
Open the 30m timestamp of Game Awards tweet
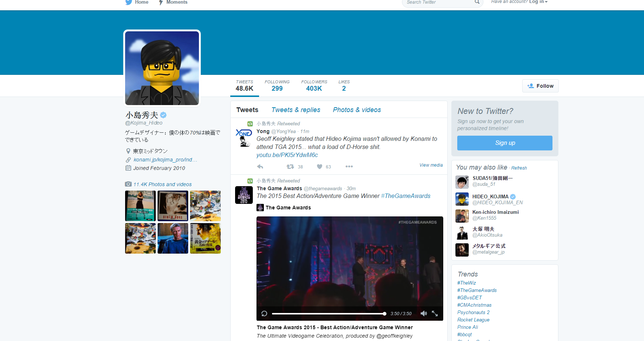coord(351,189)
